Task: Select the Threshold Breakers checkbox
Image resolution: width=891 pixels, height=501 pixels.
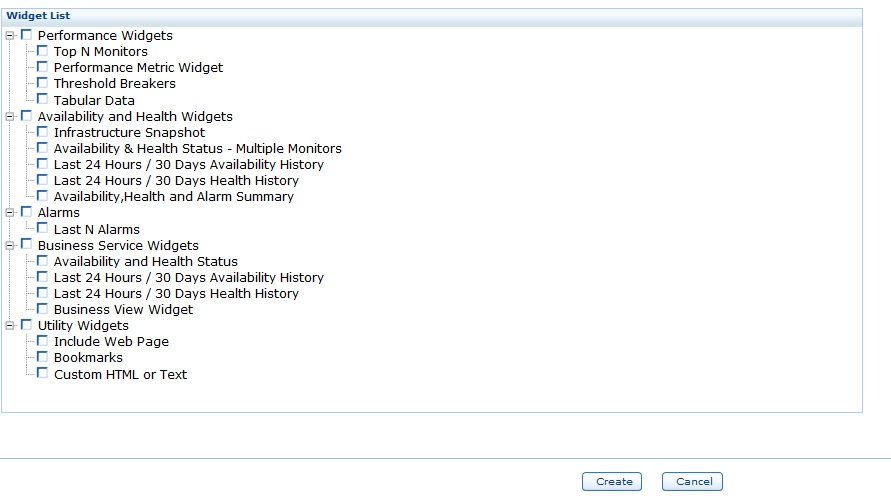Action: (42, 82)
